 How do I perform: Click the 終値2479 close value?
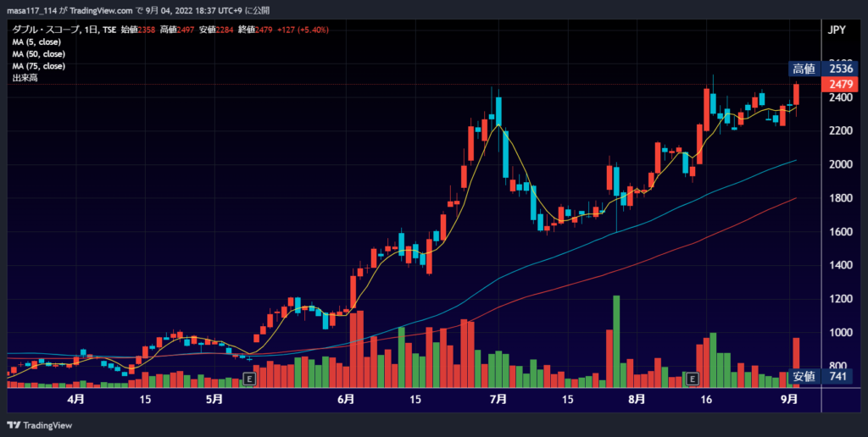(255, 30)
